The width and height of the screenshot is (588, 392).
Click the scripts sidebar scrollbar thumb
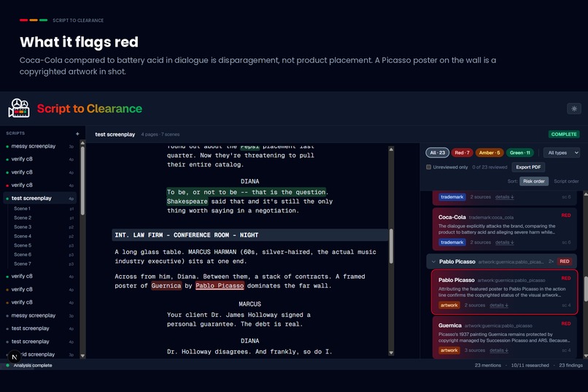[x=82, y=180]
